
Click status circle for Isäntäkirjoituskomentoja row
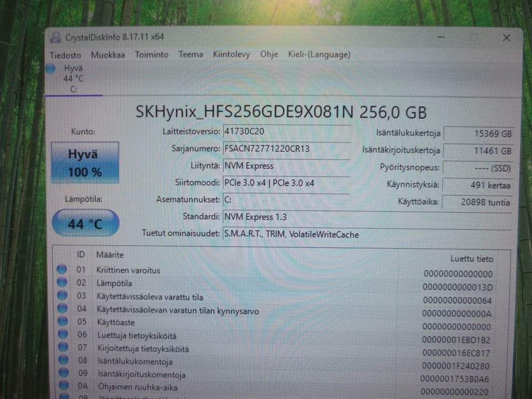coord(64,372)
